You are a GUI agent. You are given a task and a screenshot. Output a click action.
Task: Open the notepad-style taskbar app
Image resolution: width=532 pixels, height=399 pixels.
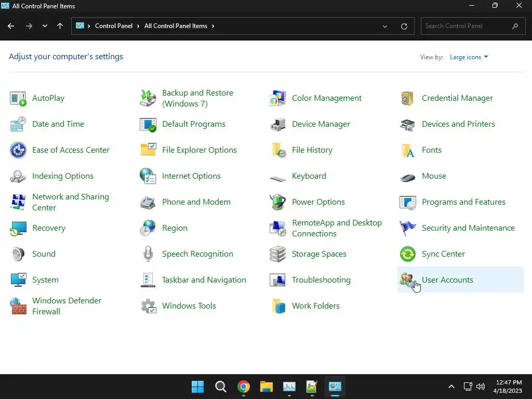pos(312,387)
